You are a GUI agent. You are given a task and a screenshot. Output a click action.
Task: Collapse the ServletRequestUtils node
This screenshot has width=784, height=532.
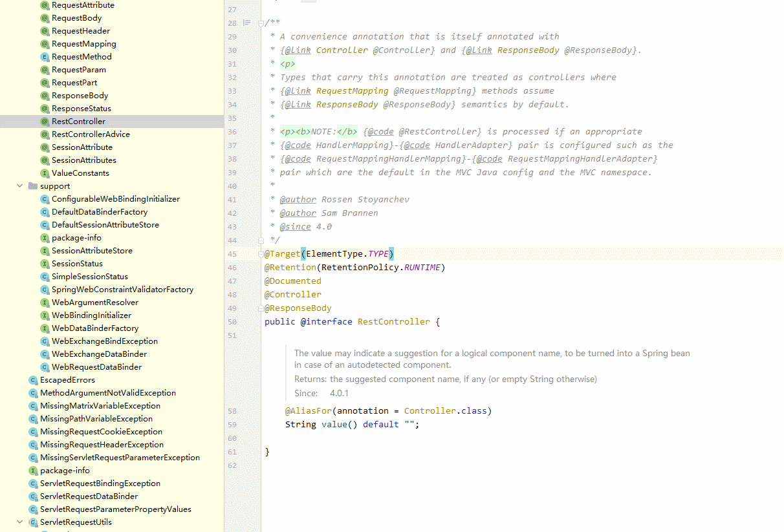pyautogui.click(x=19, y=522)
